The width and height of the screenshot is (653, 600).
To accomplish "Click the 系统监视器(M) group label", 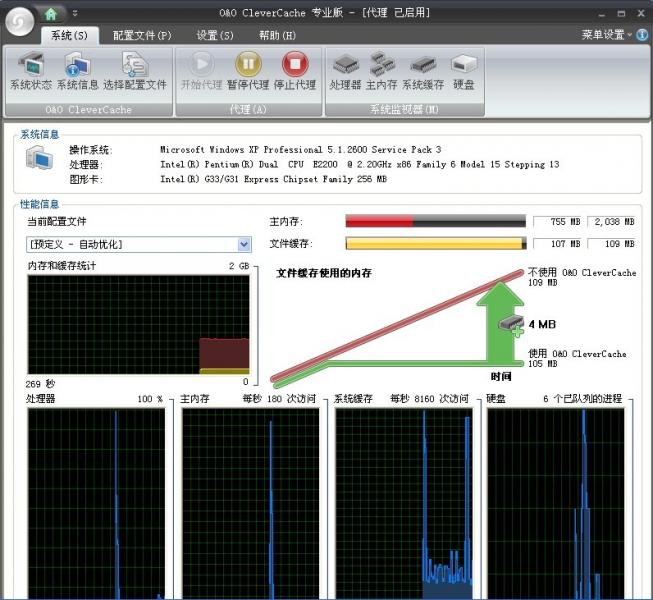I will tap(404, 110).
